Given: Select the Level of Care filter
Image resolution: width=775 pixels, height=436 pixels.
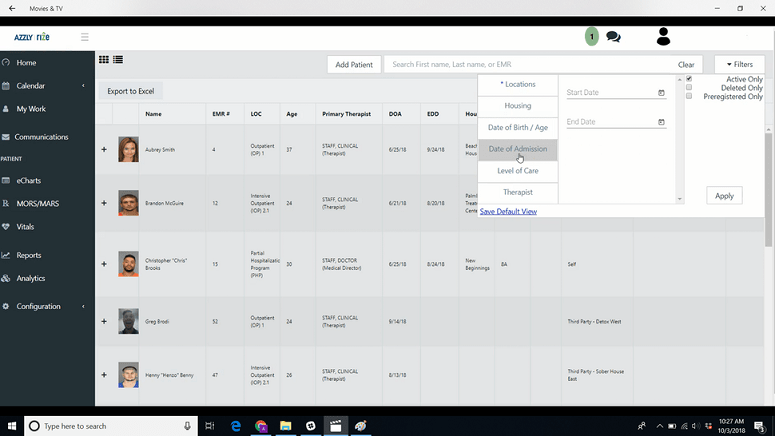Looking at the screenshot, I should (517, 171).
